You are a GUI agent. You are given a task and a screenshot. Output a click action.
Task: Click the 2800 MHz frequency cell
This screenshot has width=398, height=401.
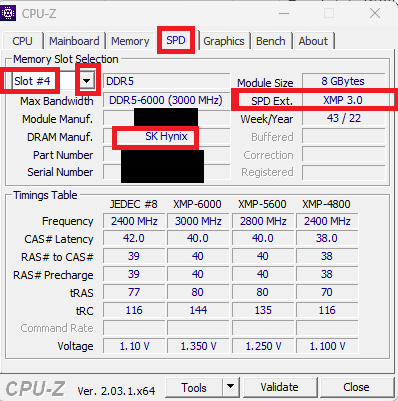[x=263, y=221]
